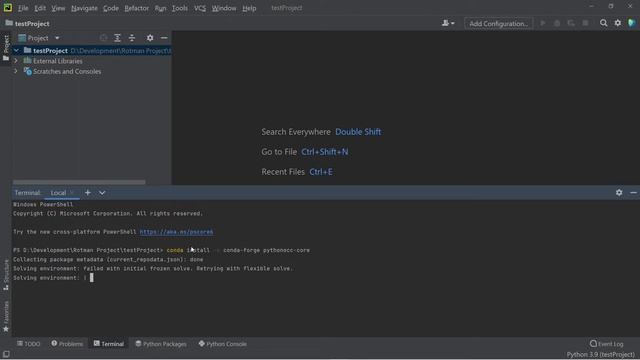The height and width of the screenshot is (360, 640).
Task: Click 'Collecting package metadata' line
Action: click(108, 260)
